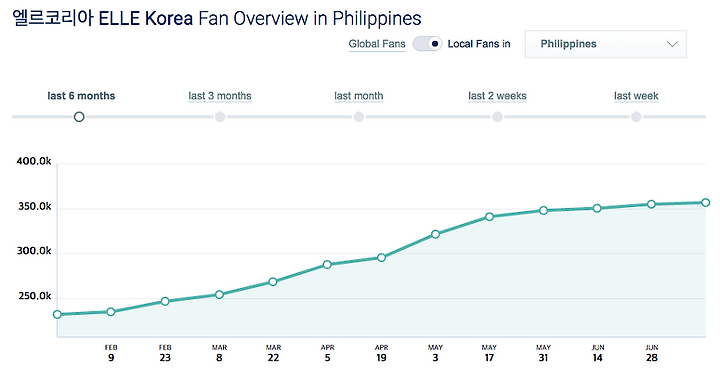The width and height of the screenshot is (720, 379).
Task: Select the 'last 2 weeks' range
Action: pyautogui.click(x=497, y=96)
